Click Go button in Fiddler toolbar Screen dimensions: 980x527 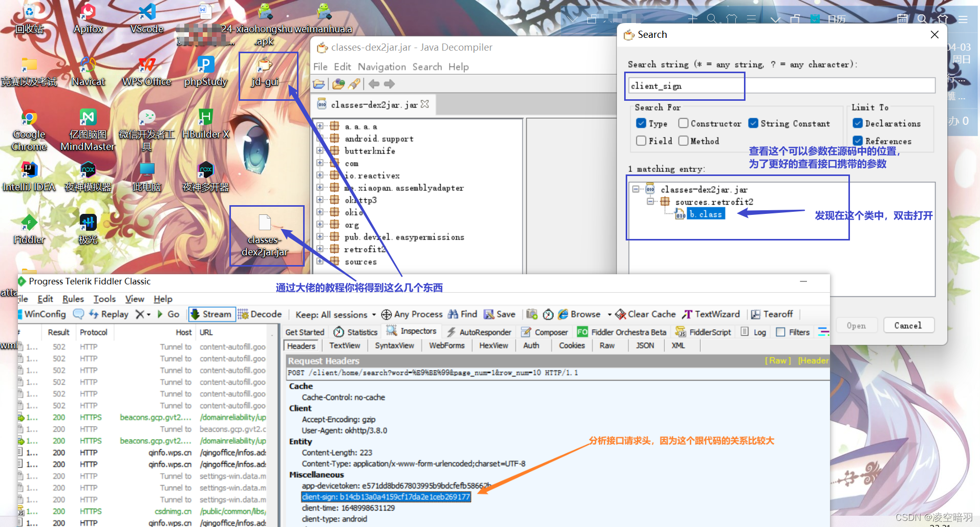tap(168, 314)
